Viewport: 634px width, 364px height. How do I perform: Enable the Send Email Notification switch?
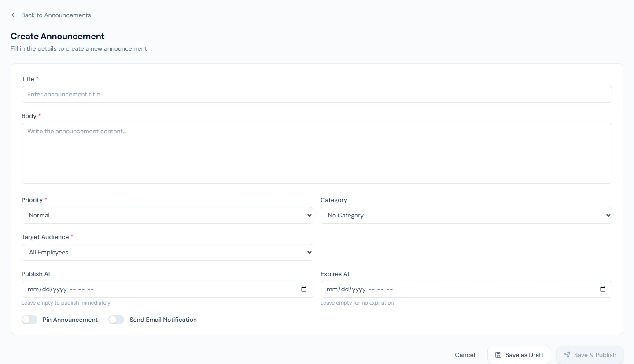[x=116, y=320]
